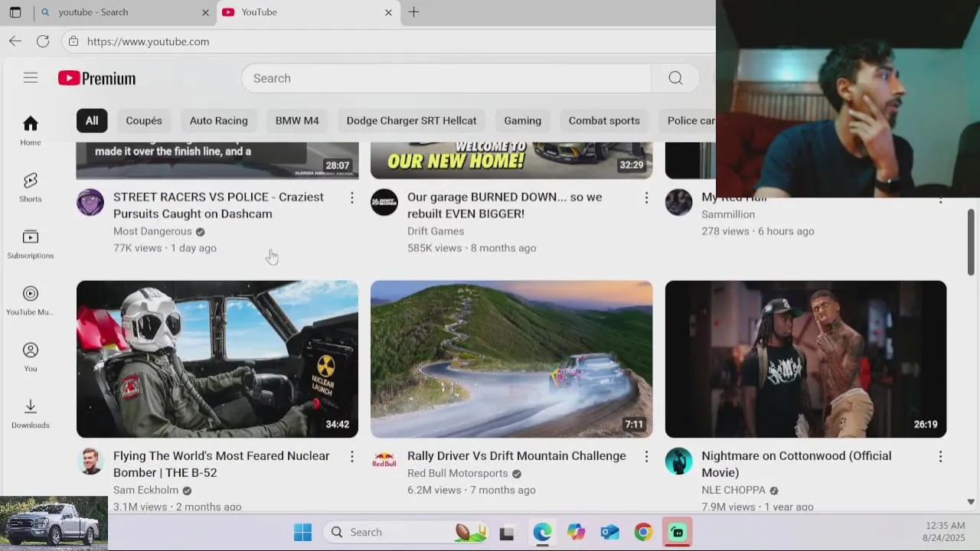Close the YouTube browser tab
The image size is (980, 551).
click(388, 12)
